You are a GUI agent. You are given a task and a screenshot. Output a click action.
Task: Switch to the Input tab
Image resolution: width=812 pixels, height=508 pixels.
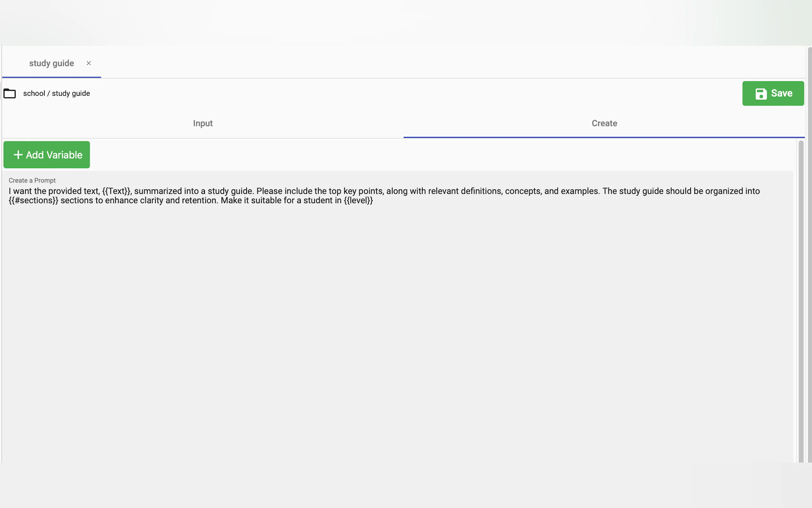[203, 123]
